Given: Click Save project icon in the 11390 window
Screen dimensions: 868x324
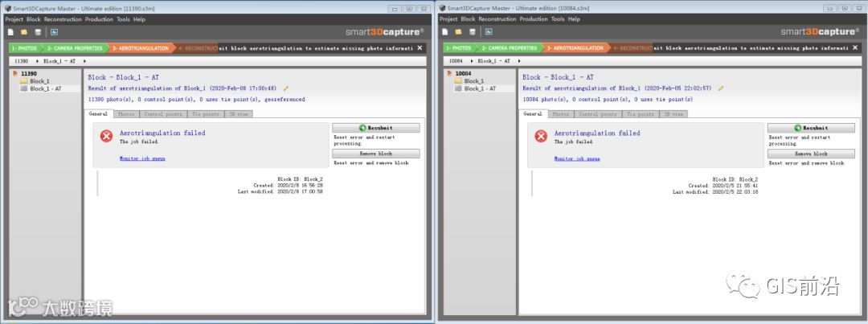Looking at the screenshot, I should click(x=38, y=32).
